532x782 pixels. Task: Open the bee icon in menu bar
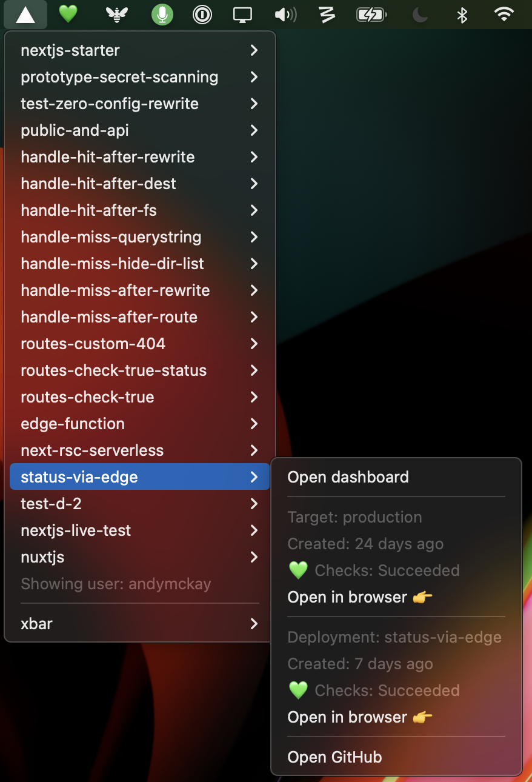coord(115,15)
